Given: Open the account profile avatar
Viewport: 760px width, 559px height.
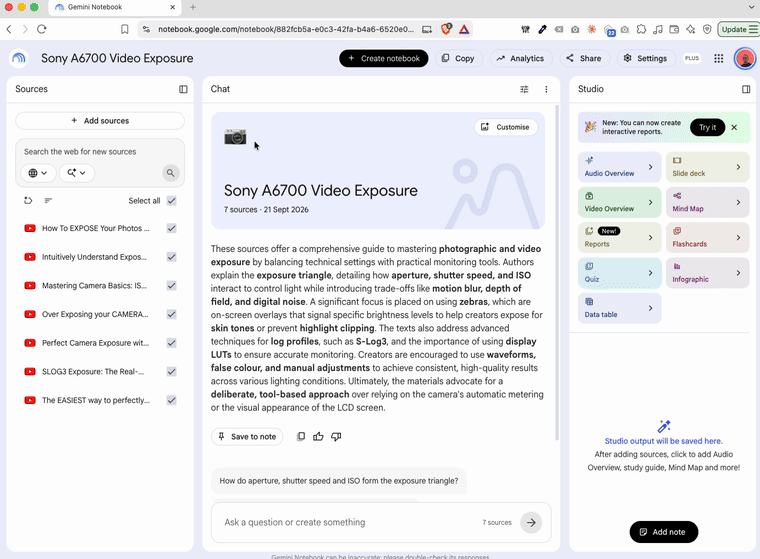Looking at the screenshot, I should 745,59.
